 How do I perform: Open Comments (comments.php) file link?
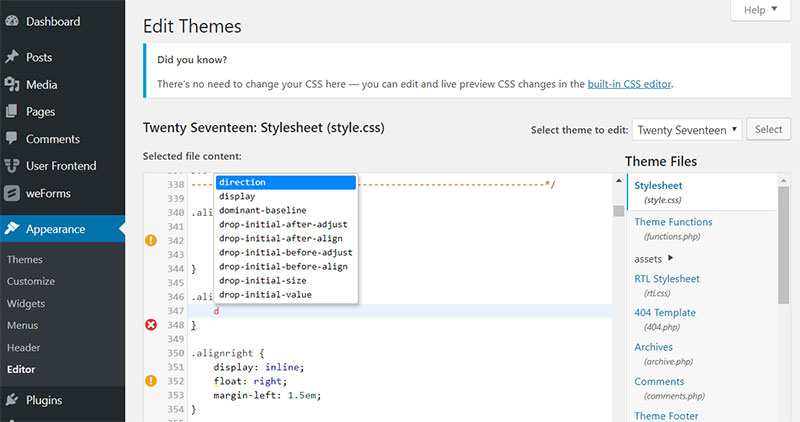pyautogui.click(x=659, y=382)
